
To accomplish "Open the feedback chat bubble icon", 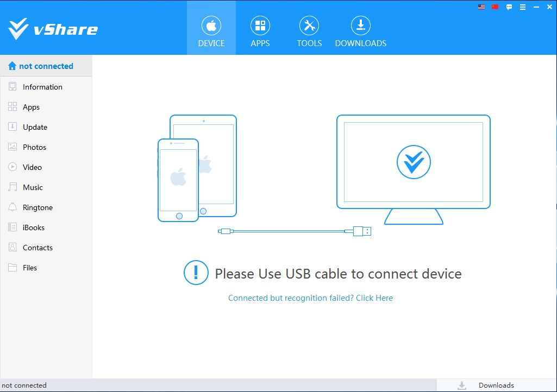I will tap(509, 7).
